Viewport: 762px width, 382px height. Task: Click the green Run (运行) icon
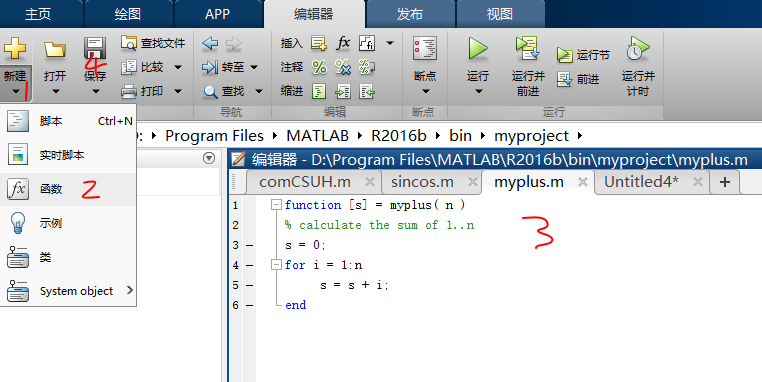478,49
